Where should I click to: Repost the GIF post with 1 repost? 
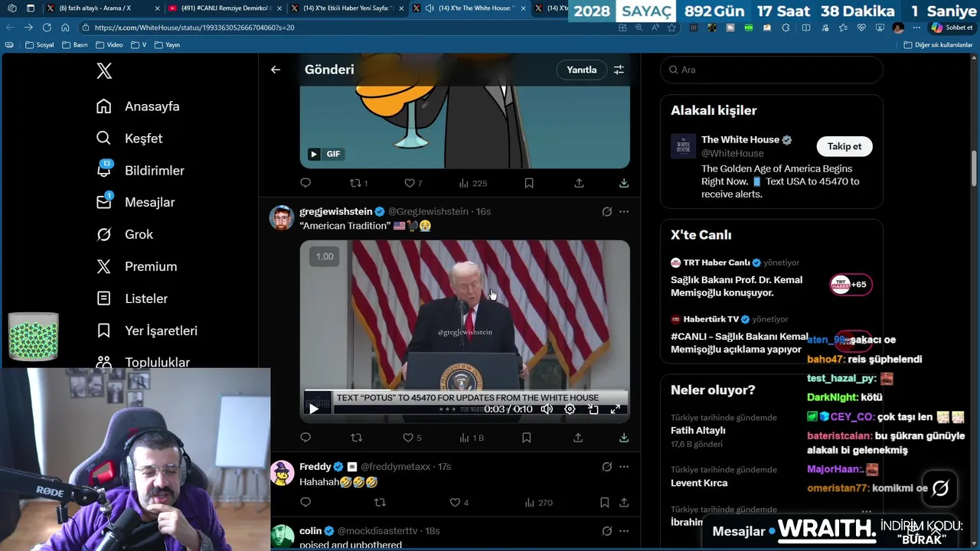pyautogui.click(x=358, y=183)
